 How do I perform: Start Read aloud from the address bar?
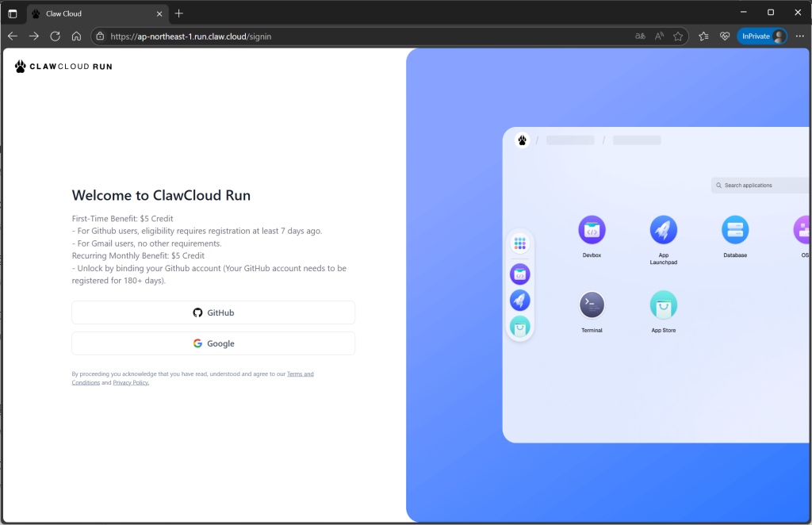659,36
